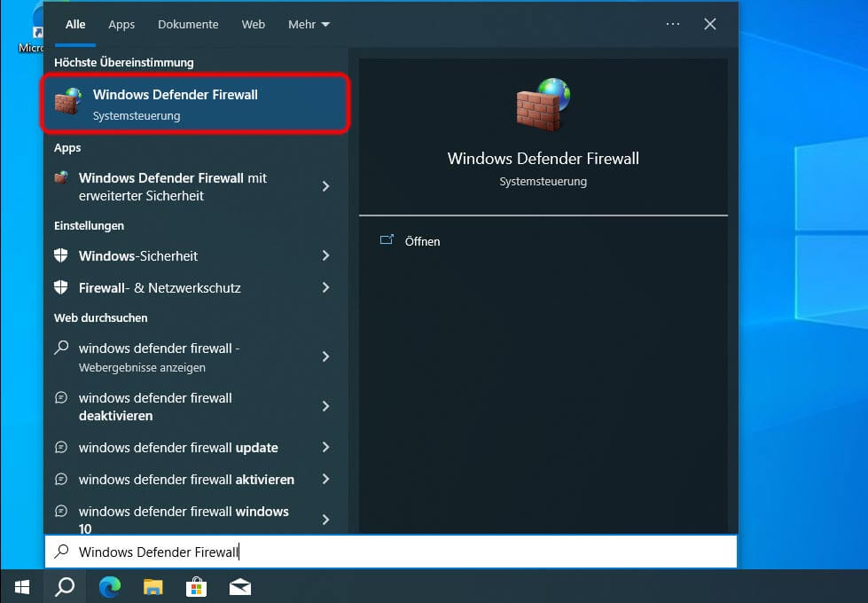Expand arrow for firewall aktivieren suggestion
Screen dimensions: 868x603
pos(325,479)
